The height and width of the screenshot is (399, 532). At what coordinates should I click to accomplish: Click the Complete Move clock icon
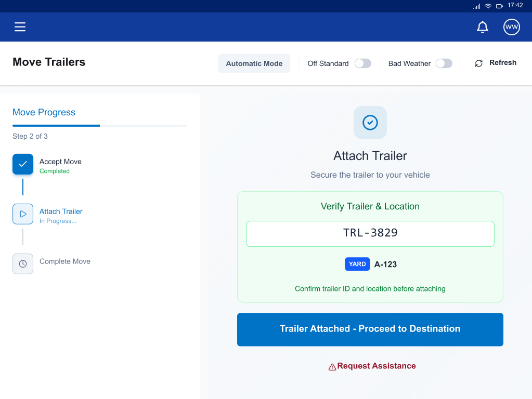pos(23,264)
